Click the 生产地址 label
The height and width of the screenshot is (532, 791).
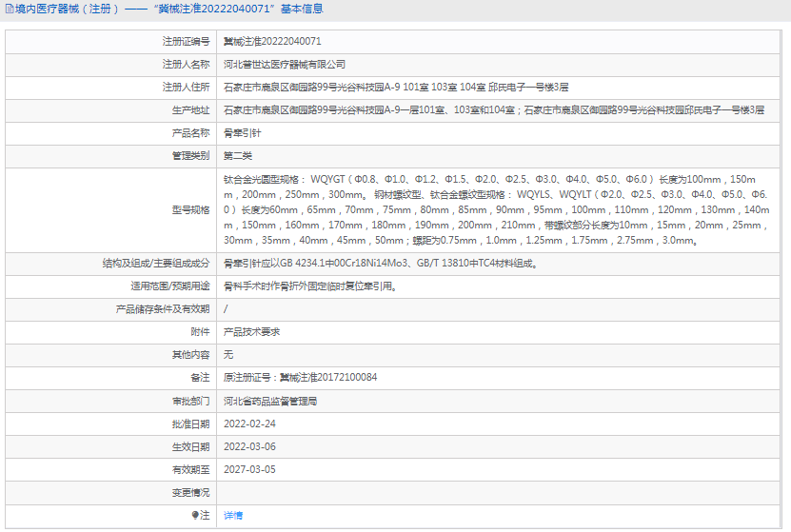pyautogui.click(x=190, y=110)
